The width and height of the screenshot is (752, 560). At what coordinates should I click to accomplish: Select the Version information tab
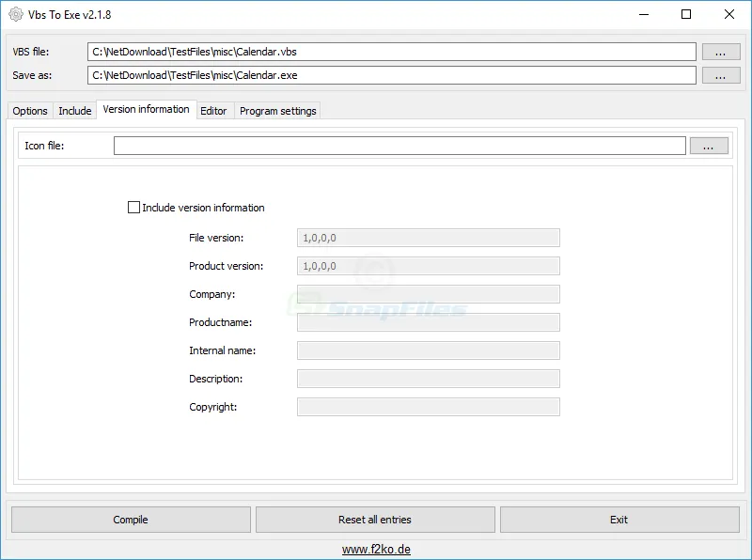(x=147, y=109)
